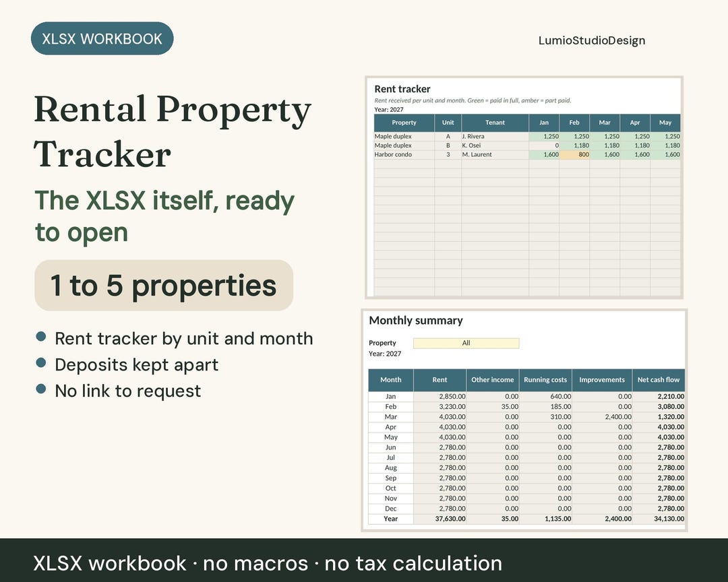
Task: Select the Feb net cash flow 3,080.00
Action: tap(659, 407)
